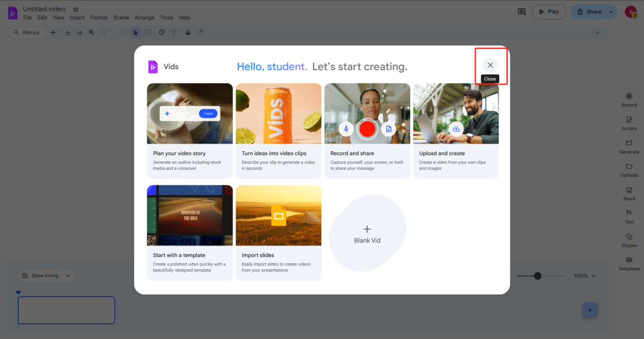
Task: Click the Menus search box
Action: tap(27, 32)
